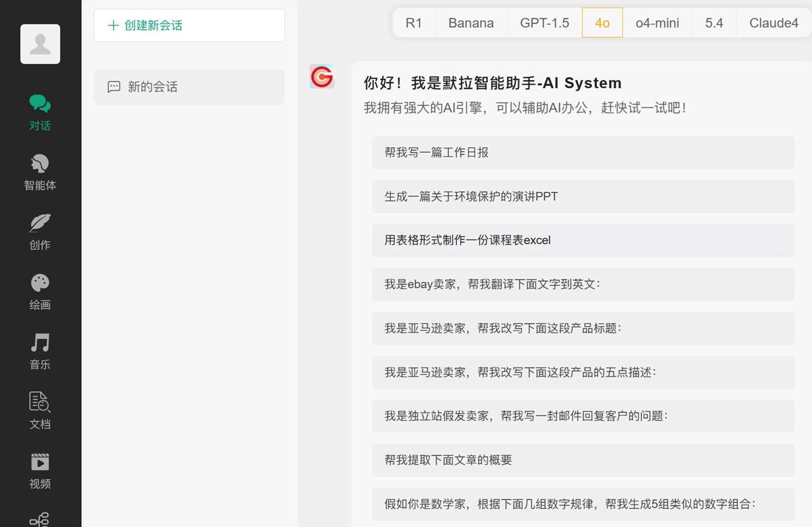Screen dimensions: 812x527
Task: Switch to the Claude4 model tab
Action: (774, 23)
